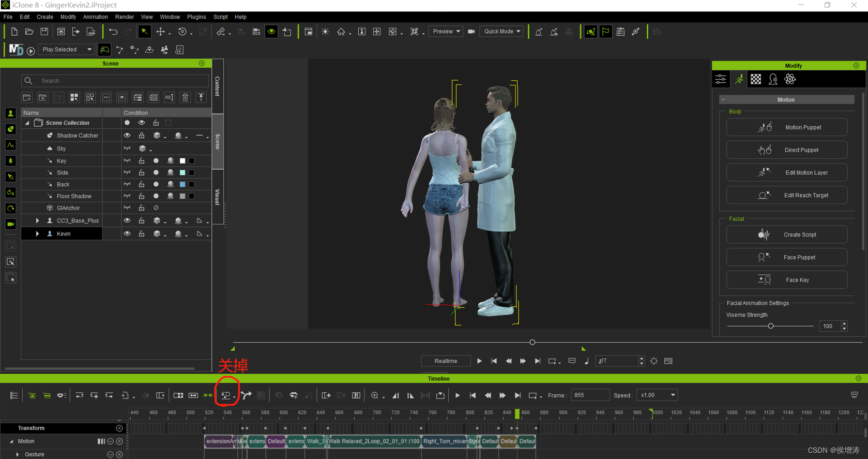
Task: Open the camera record icon
Action: (x=471, y=32)
